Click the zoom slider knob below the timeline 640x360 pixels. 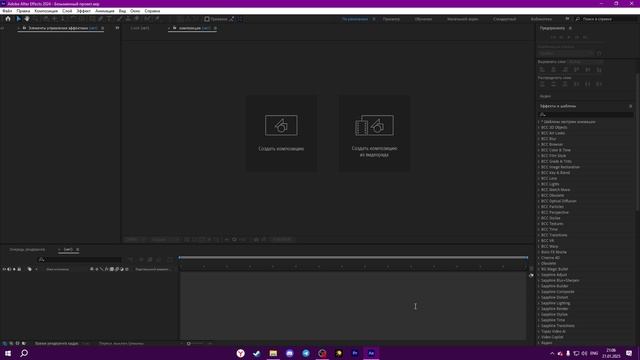pos(189,344)
